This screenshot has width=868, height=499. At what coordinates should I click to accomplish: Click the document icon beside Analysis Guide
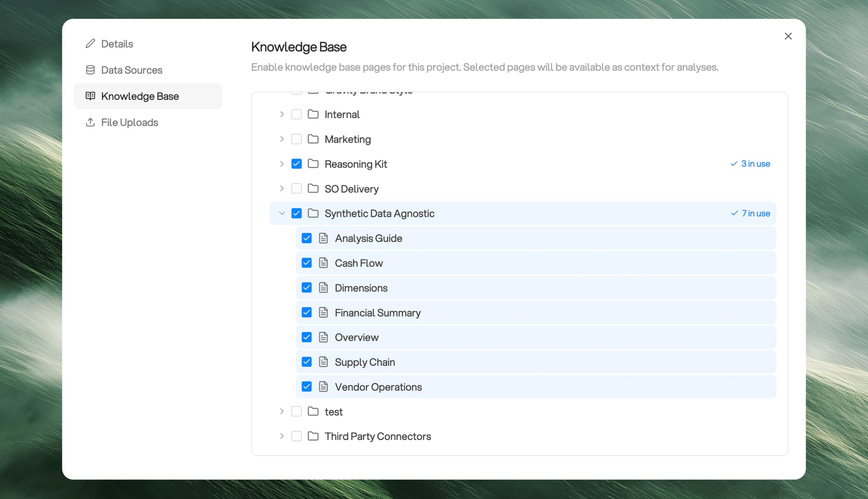pos(323,238)
